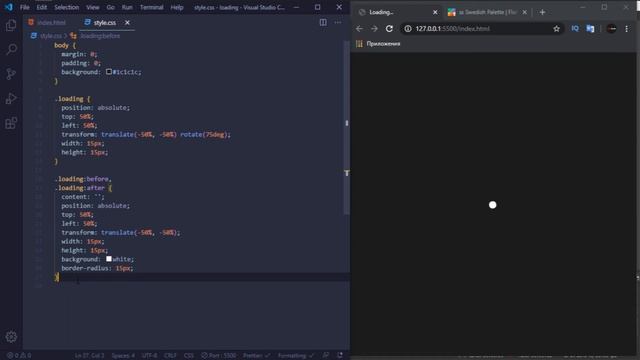Open the Run menu
640x360 pixels.
127,7
